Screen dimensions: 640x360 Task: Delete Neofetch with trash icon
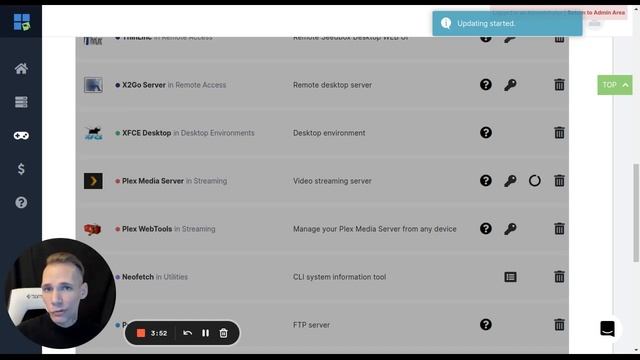(x=559, y=277)
